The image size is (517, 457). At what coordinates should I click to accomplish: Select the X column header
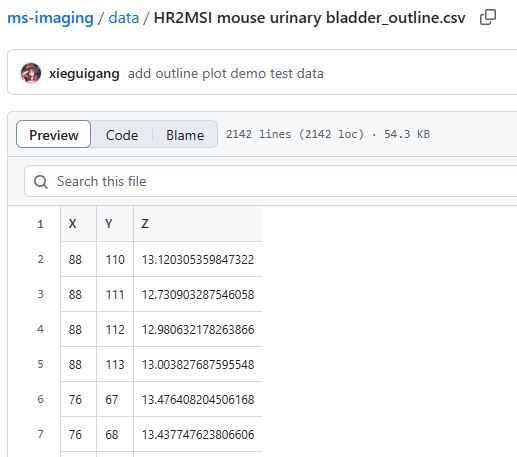point(79,224)
